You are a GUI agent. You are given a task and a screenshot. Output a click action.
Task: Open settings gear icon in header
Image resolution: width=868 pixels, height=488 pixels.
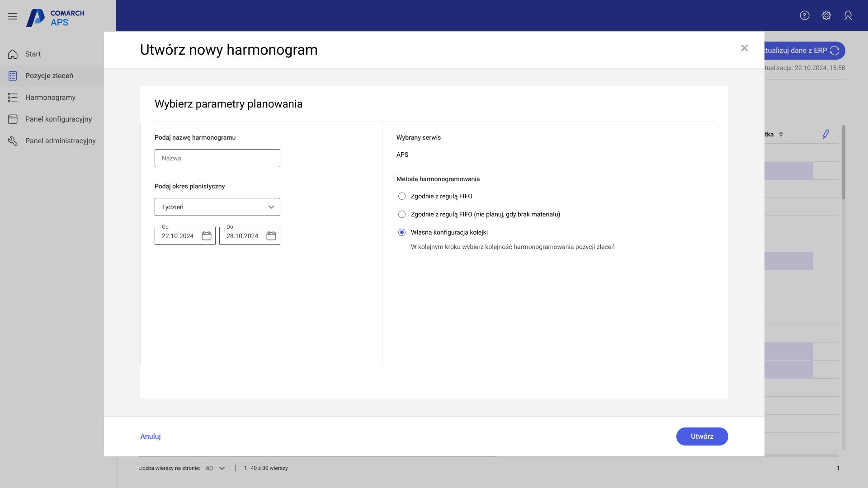(826, 15)
